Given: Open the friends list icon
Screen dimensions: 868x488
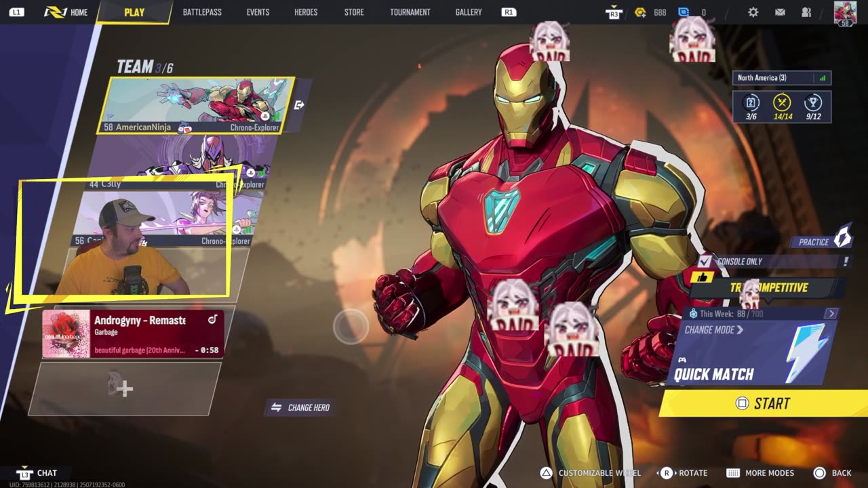Looking at the screenshot, I should (x=806, y=12).
